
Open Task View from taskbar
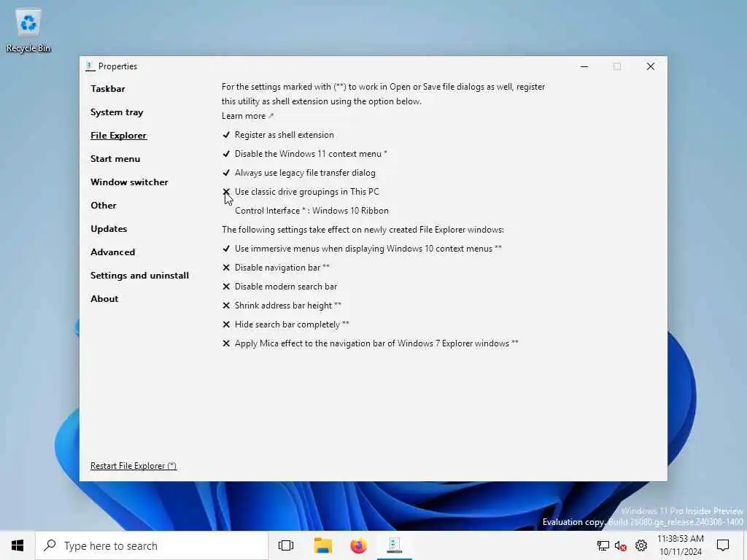click(286, 545)
